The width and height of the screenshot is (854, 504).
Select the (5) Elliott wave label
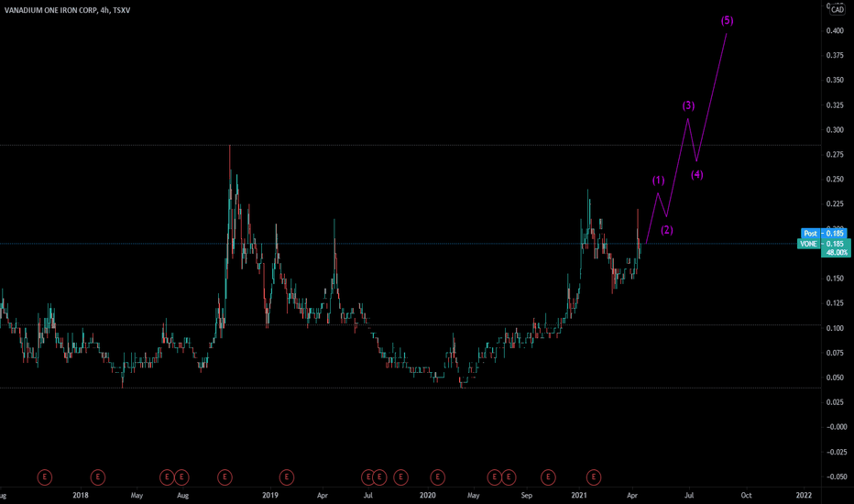coord(728,21)
